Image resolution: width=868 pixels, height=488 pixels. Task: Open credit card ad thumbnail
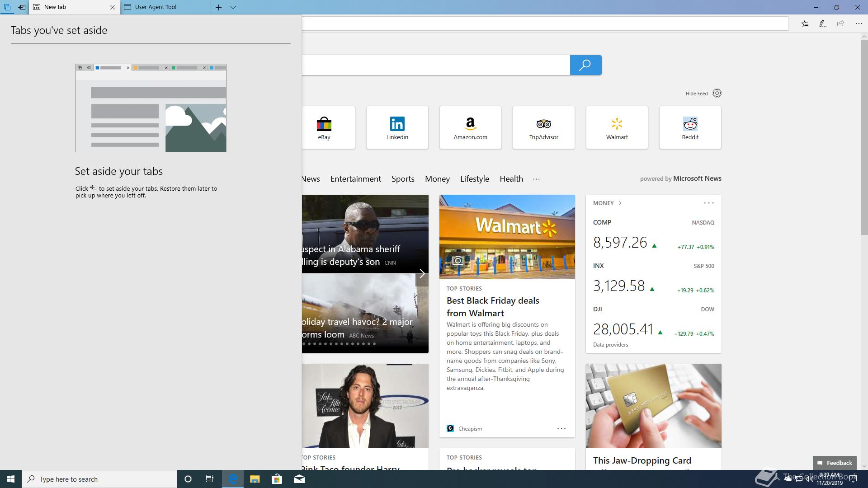[654, 406]
